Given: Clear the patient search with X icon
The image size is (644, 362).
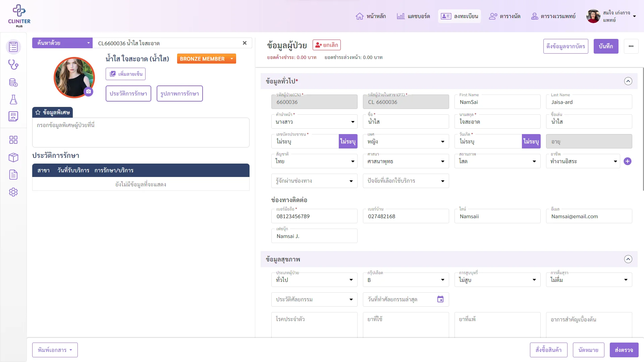Looking at the screenshot, I should 245,43.
